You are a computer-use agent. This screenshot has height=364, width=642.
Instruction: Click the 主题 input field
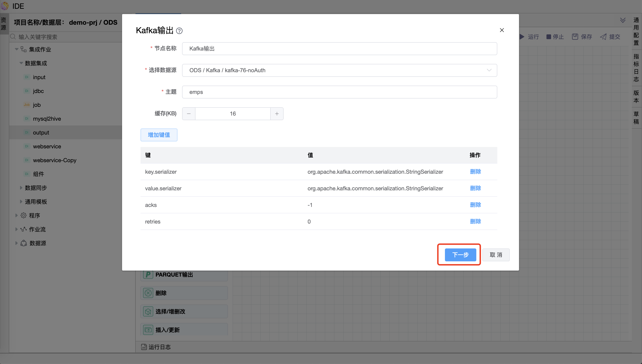click(339, 92)
